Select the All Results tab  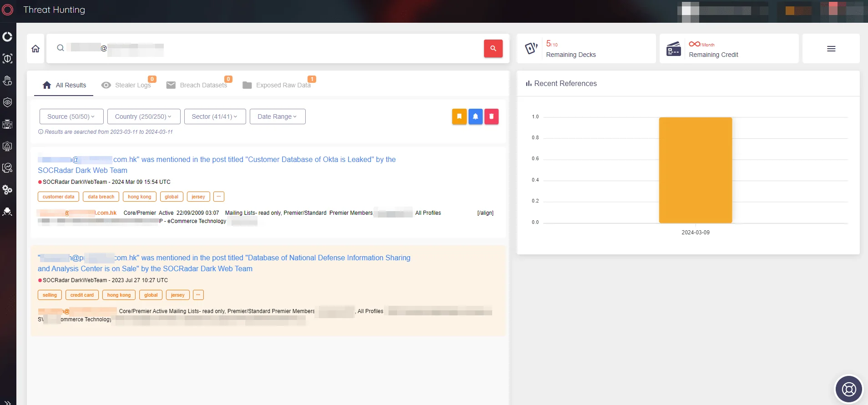64,85
